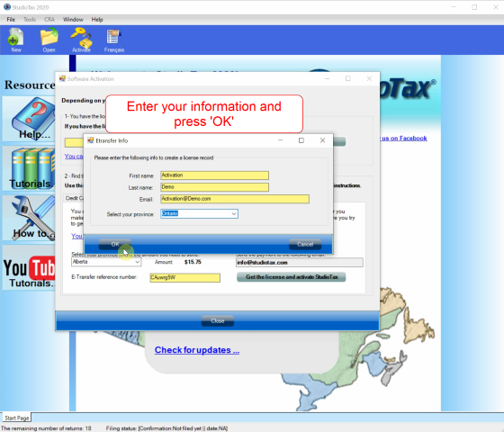Follow the Check for updates link
Image resolution: width=504 pixels, height=432 pixels.
197,350
